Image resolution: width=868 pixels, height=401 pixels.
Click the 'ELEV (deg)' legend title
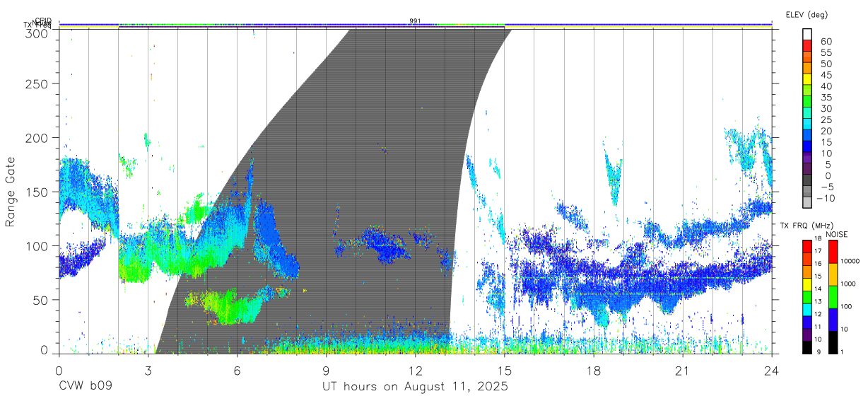(807, 14)
